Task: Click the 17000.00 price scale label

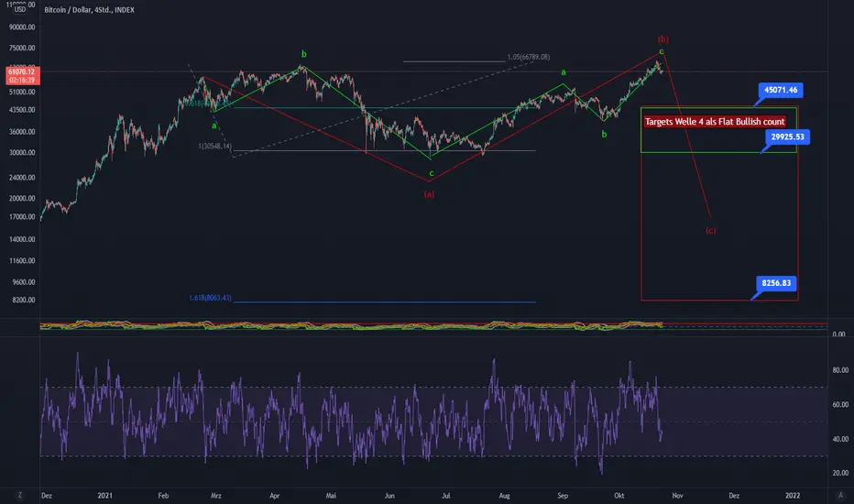Action: (x=22, y=217)
